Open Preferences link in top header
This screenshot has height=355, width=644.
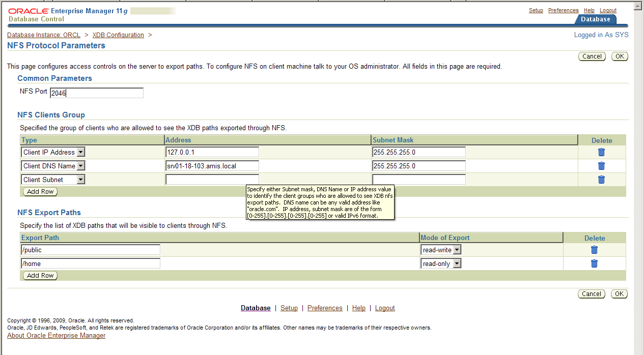[563, 10]
